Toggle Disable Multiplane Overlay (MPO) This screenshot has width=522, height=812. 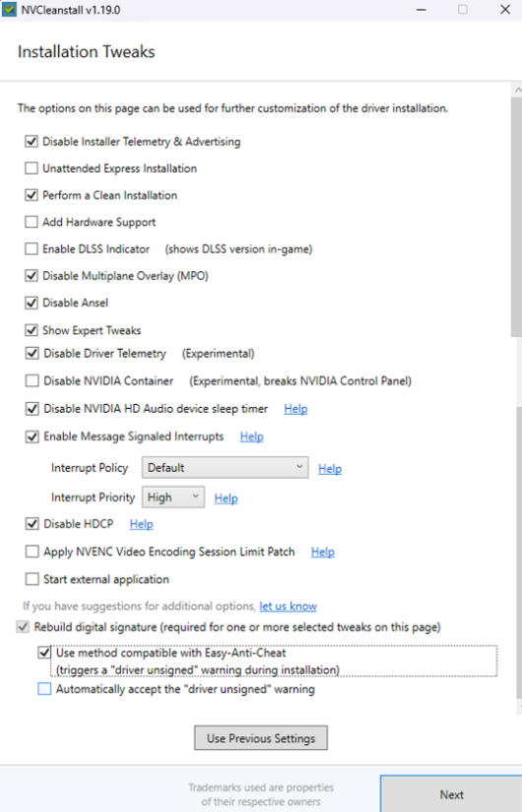click(32, 276)
